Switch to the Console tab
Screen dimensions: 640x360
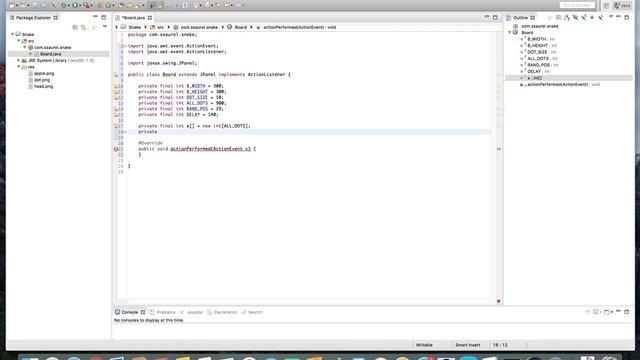[130, 312]
